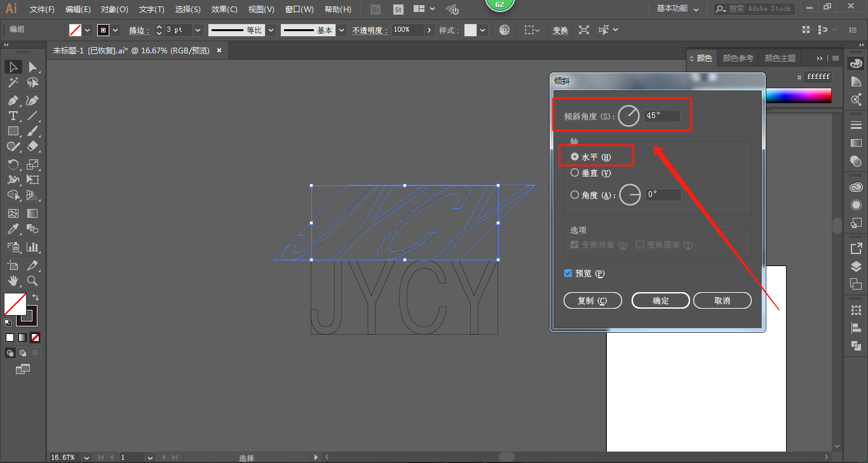This screenshot has width=868, height=463.
Task: Select 水平 (Horizontal) axis radio button
Action: click(574, 157)
